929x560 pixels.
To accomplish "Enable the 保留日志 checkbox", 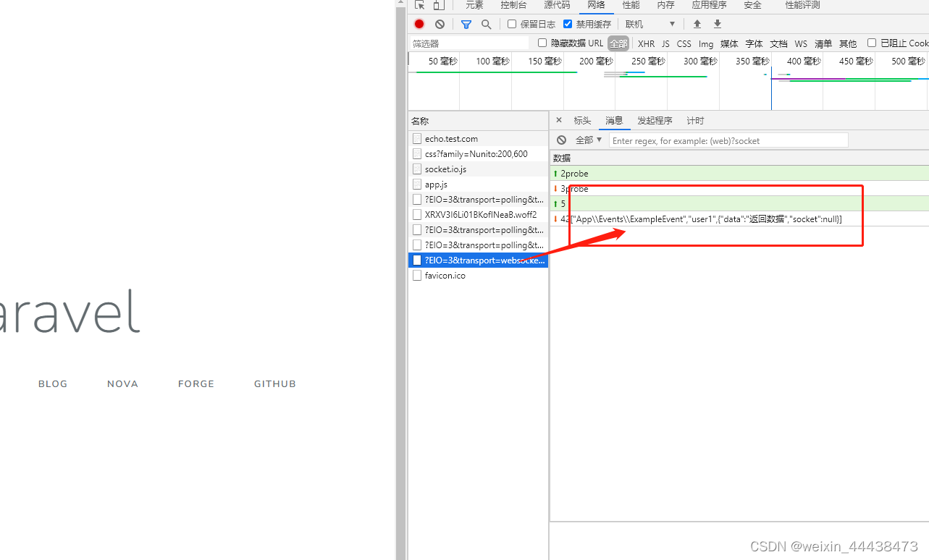I will [x=513, y=23].
